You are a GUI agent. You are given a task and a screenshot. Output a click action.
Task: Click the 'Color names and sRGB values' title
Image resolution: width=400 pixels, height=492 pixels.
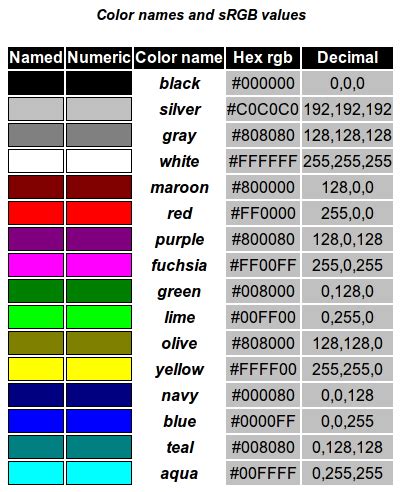201,15
